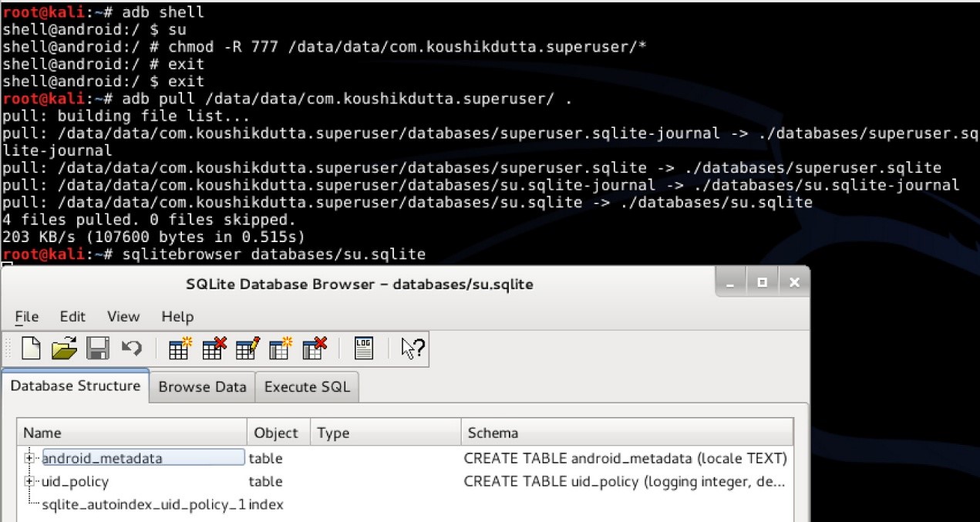
Task: Click the New Database icon
Action: (31, 349)
